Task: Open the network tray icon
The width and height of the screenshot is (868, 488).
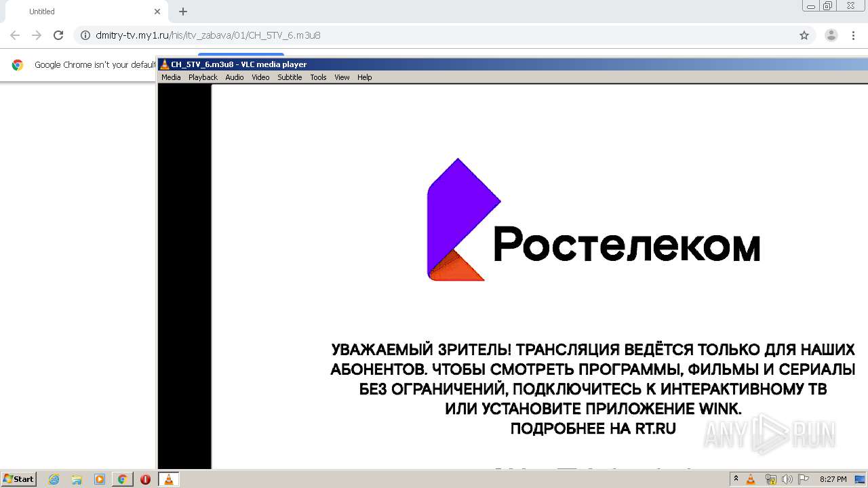Action: tap(770, 479)
